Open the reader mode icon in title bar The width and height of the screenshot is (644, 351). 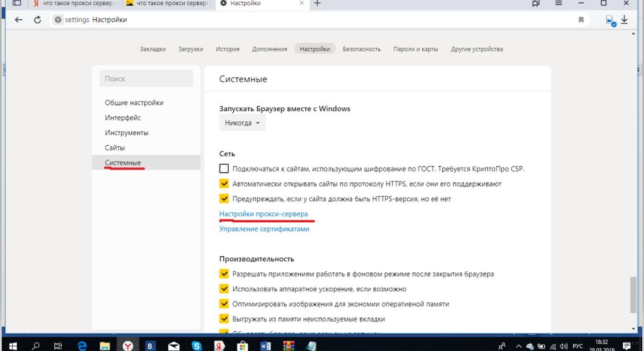tap(536, 3)
